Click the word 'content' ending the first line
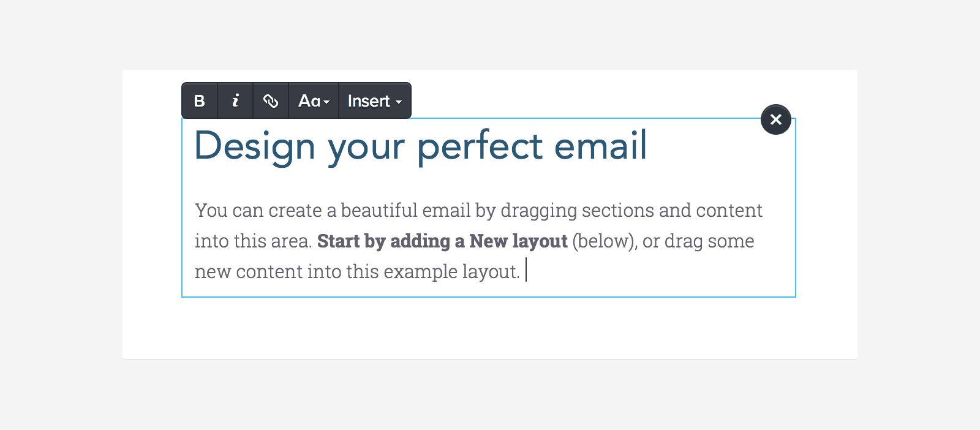 click(x=729, y=211)
